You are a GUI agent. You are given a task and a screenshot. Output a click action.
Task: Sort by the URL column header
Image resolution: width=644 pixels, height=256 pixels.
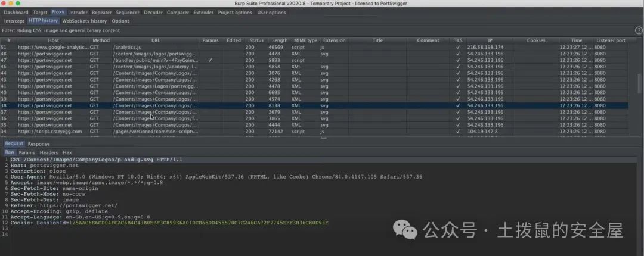pyautogui.click(x=156, y=40)
